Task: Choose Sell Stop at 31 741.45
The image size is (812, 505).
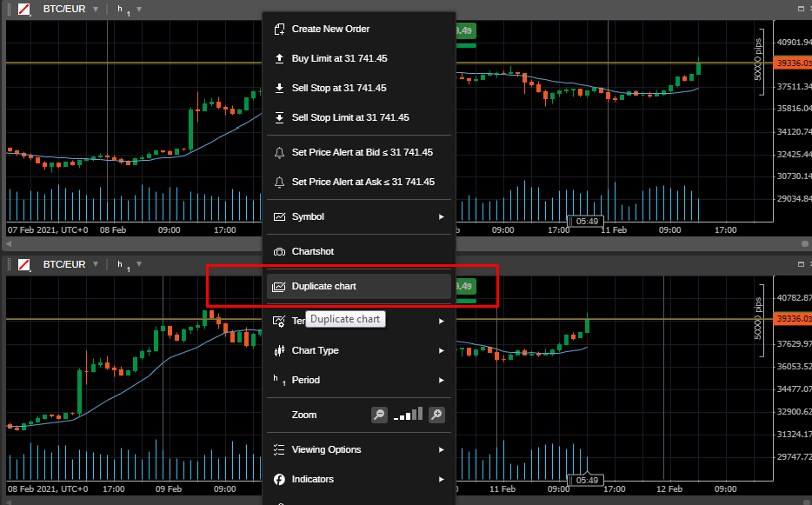Action: 339,88
